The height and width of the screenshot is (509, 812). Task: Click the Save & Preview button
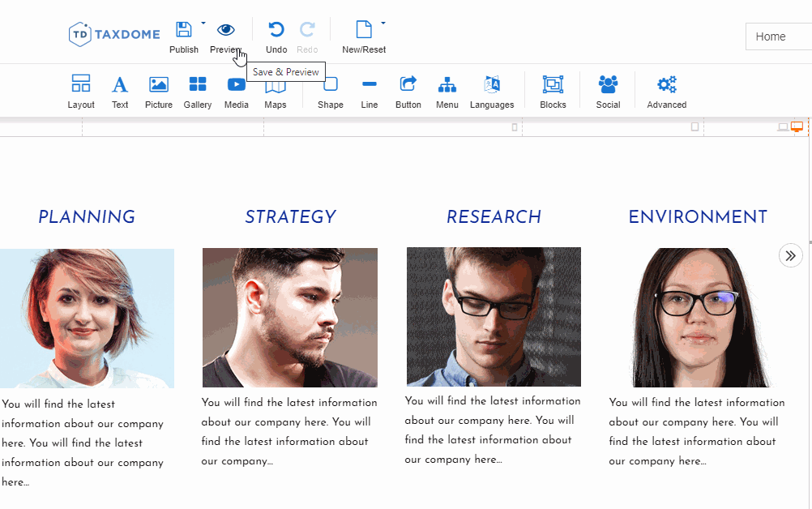coord(225,36)
